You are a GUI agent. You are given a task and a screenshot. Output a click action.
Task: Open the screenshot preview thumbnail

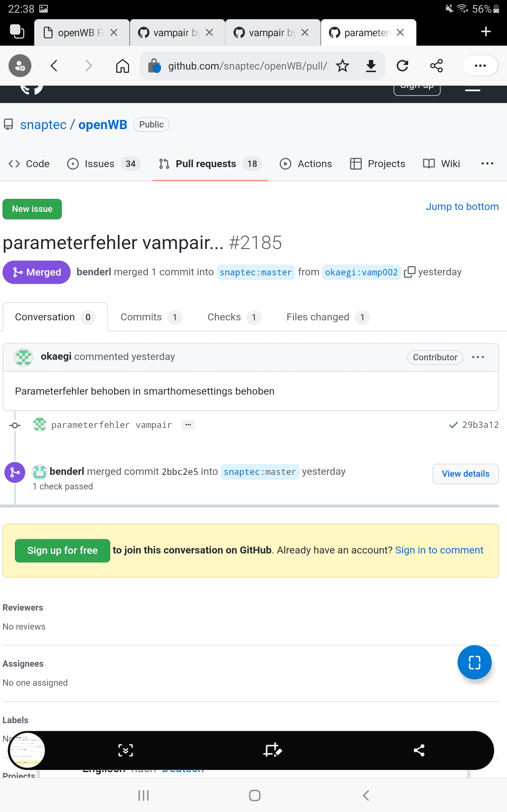point(27,750)
